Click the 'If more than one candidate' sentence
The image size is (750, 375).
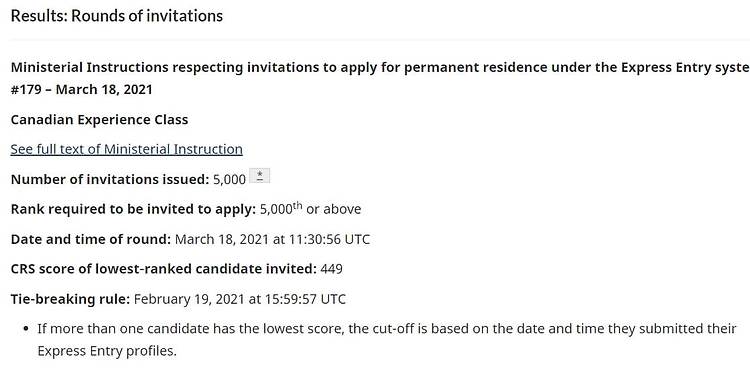pyautogui.click(x=387, y=329)
